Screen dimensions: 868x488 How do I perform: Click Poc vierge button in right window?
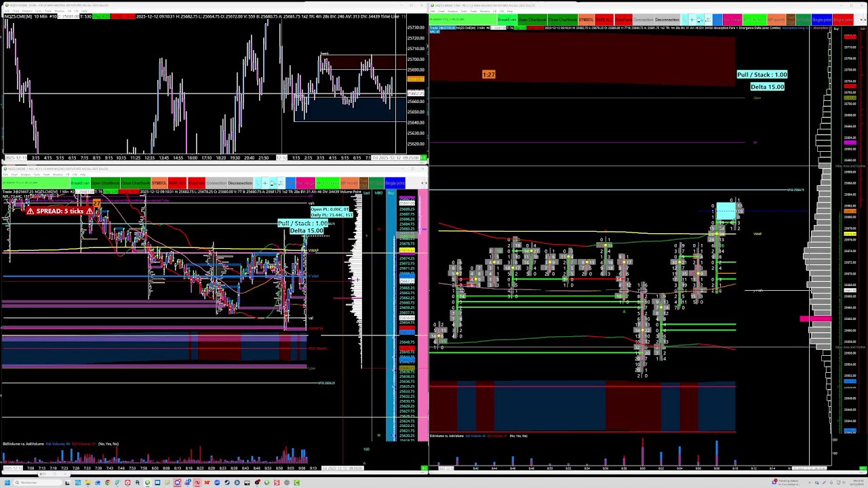tap(732, 20)
